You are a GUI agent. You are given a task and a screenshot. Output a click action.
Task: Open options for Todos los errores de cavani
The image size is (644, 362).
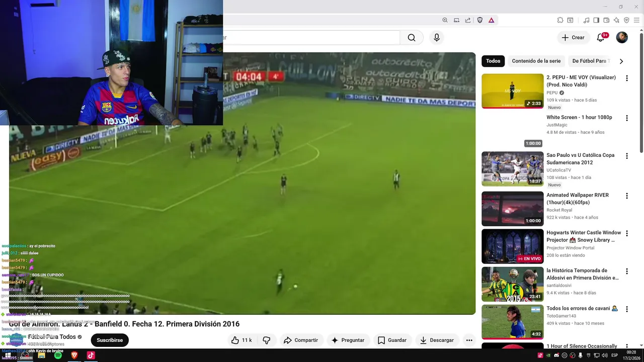point(627,309)
